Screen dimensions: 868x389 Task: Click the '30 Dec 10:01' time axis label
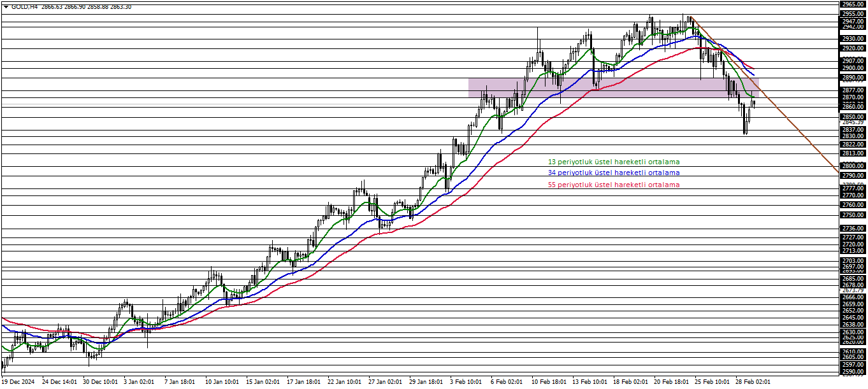100,382
